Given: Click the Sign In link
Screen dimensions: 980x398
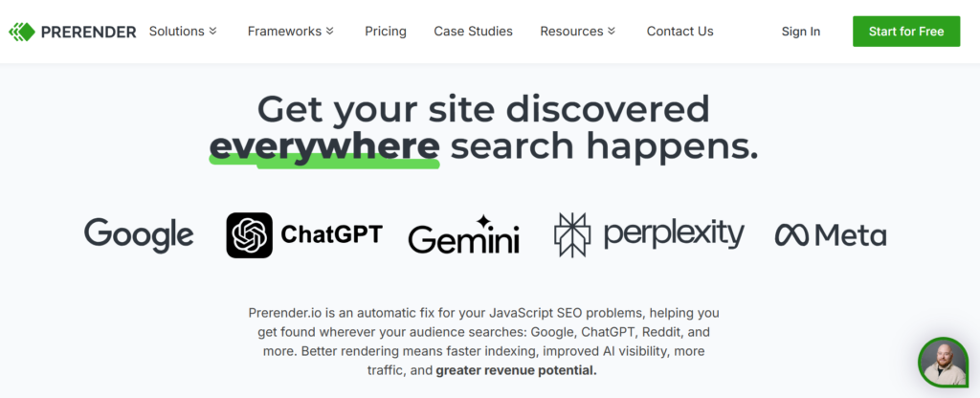Looking at the screenshot, I should tap(800, 32).
